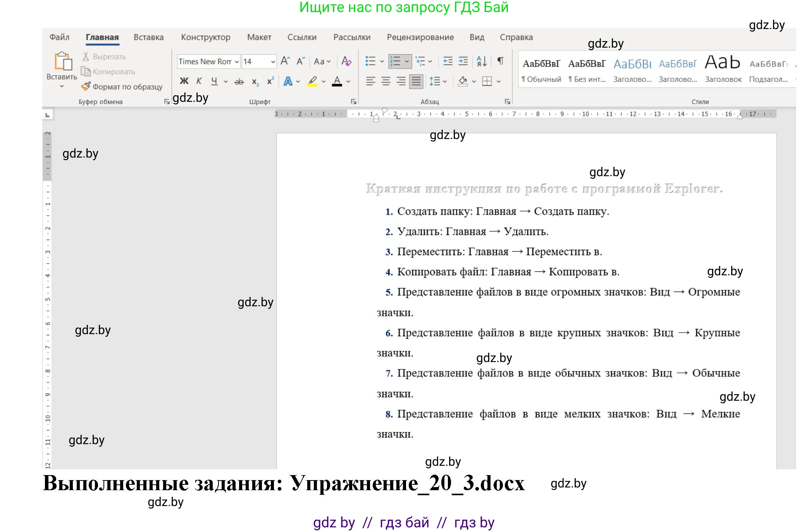Open paragraph dialog launcher in Абзац group
Image resolution: width=809 pixels, height=532 pixels.
(508, 101)
